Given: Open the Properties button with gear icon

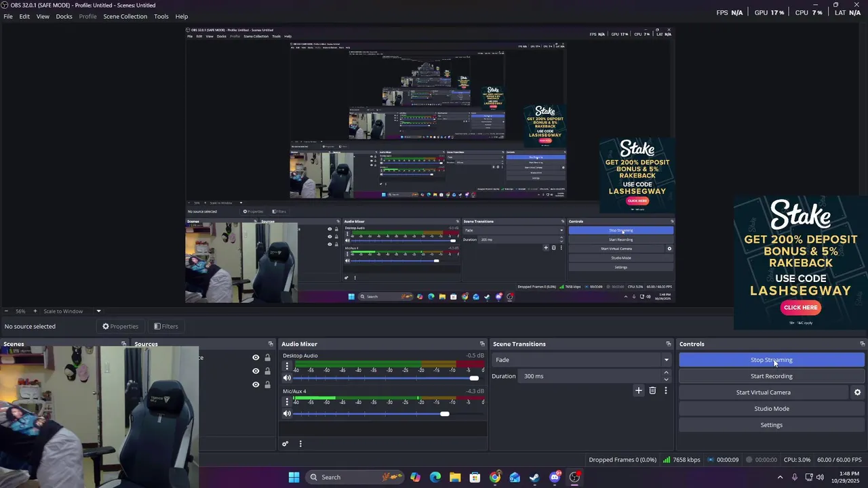Looking at the screenshot, I should [x=120, y=326].
